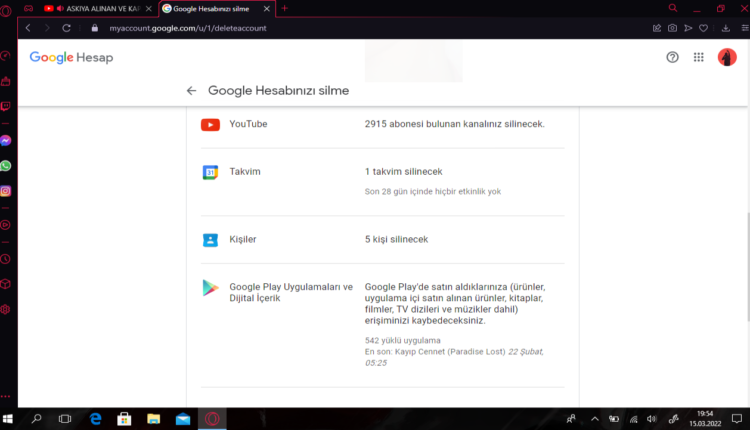
Task: View site security lock info
Action: pos(95,28)
